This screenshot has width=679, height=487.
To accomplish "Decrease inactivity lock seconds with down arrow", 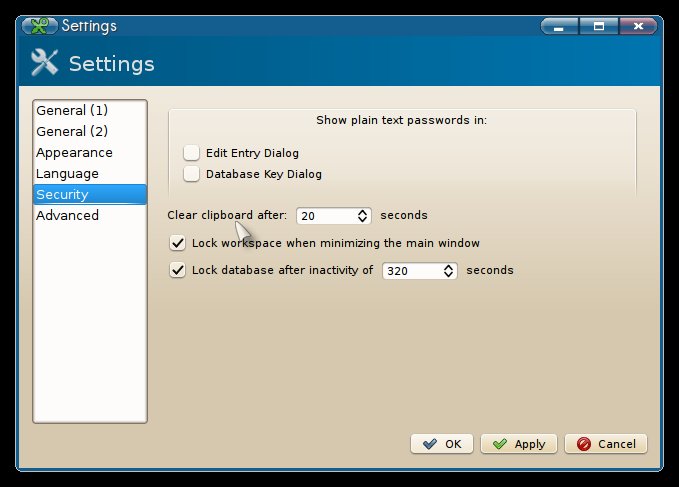I will coord(448,275).
